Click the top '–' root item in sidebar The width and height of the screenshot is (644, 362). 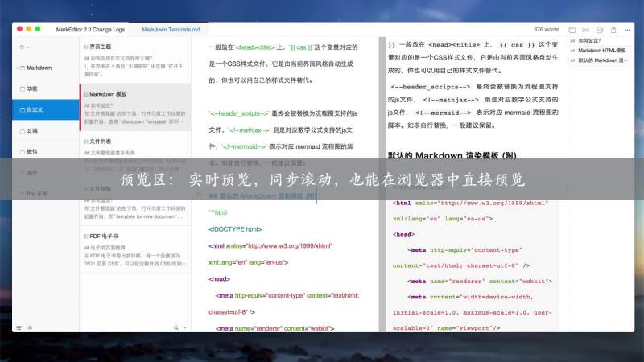25,47
